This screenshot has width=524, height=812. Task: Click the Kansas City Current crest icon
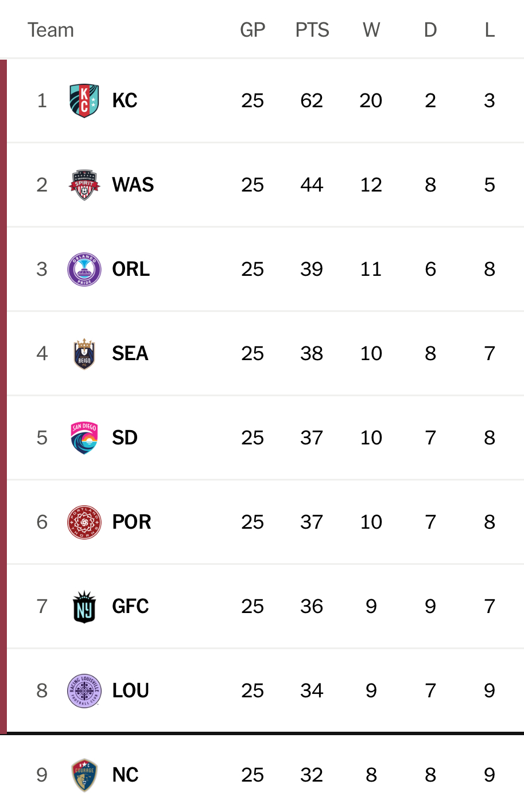[x=84, y=101]
